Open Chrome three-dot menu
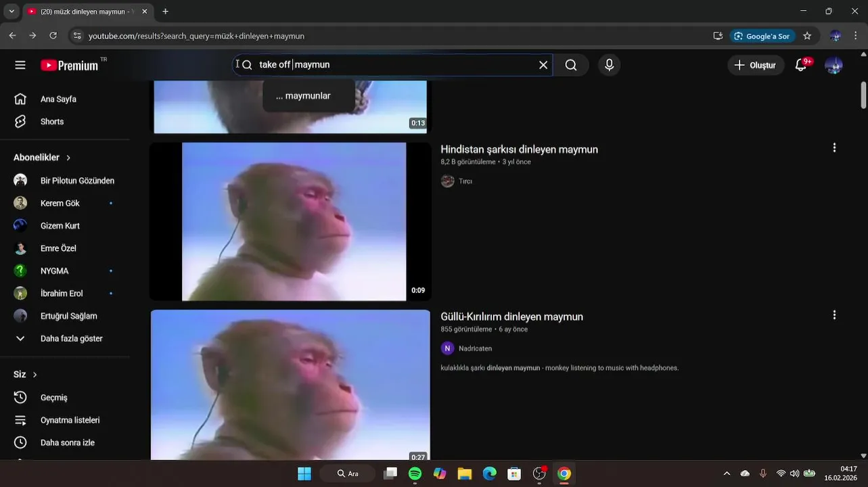Image resolution: width=868 pixels, height=487 pixels. 856,36
